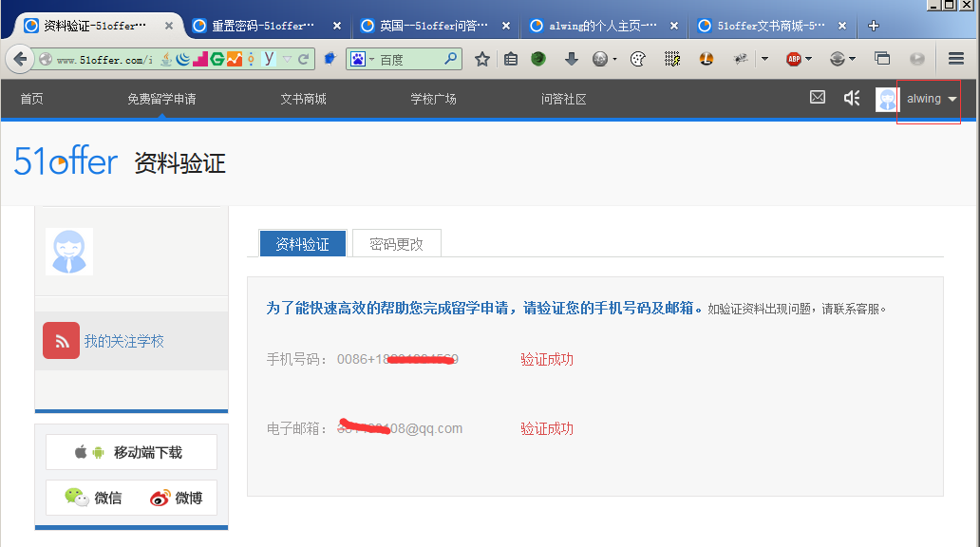Screen dimensions: 980x547
Task: Open dropdown next to sync globe icon
Action: [x=852, y=59]
